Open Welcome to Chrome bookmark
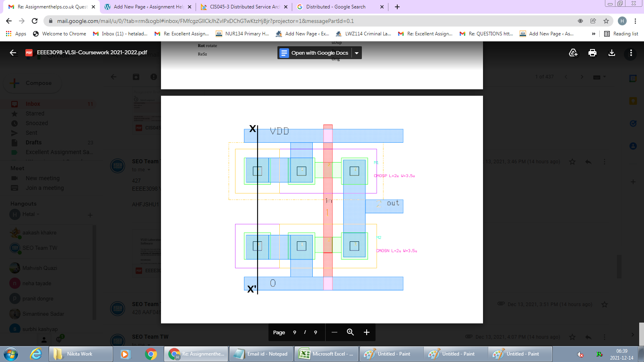Viewport: 644px width, 362px height. point(60,34)
